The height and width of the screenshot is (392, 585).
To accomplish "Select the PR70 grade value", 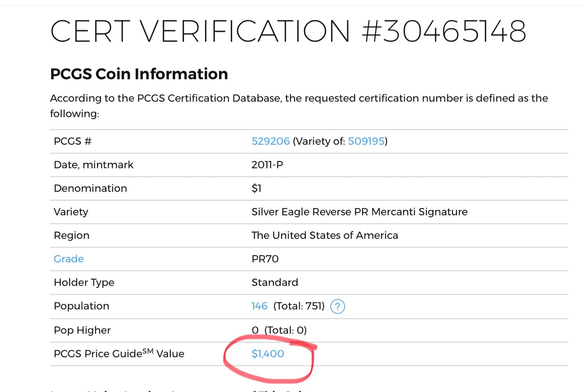I will (265, 259).
